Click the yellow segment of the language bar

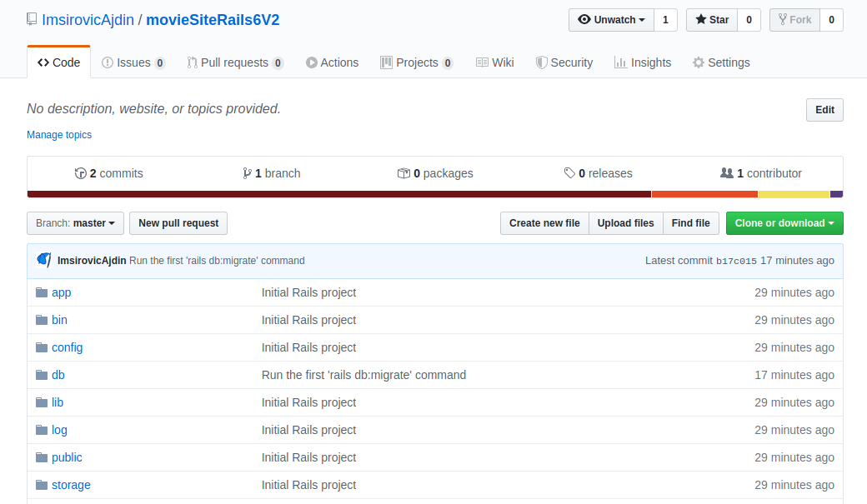click(794, 194)
